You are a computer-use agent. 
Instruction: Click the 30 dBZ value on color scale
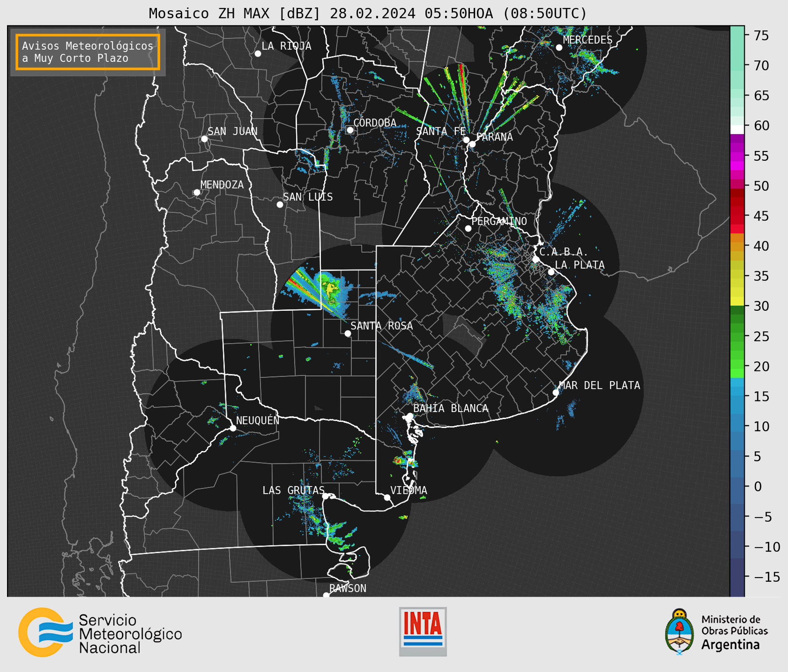761,306
